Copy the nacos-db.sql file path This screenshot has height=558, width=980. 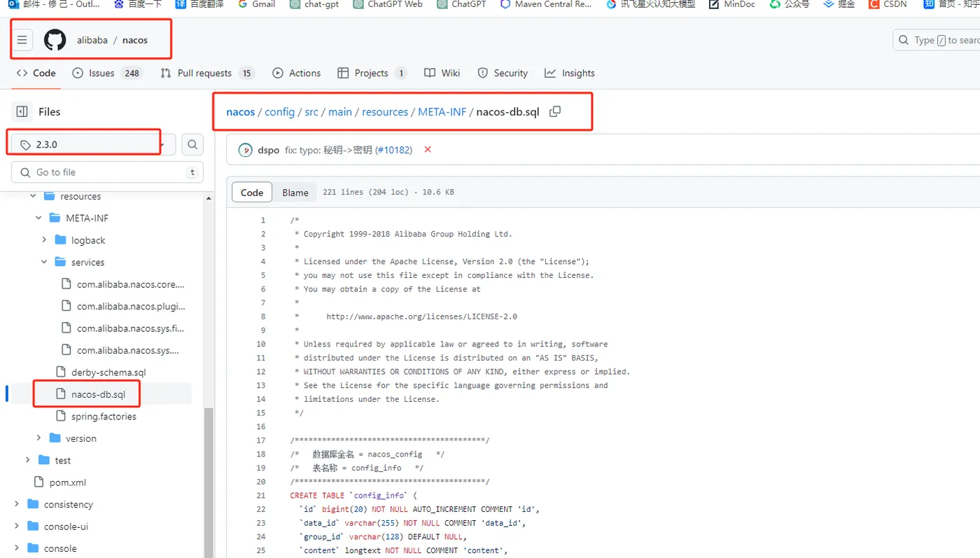click(x=555, y=111)
